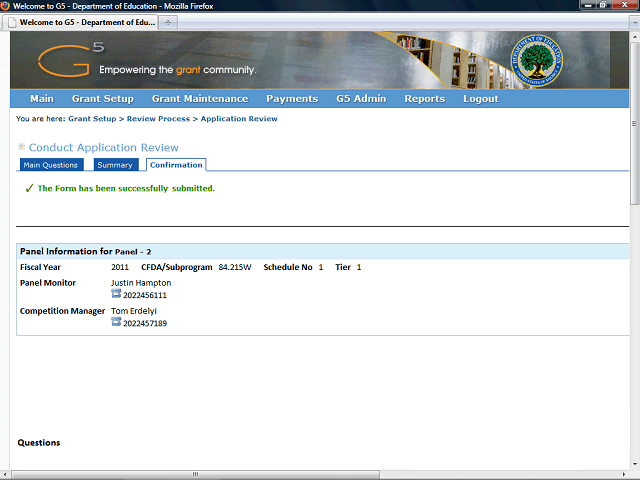Click the Firefox icon in title bar
Image resolution: width=640 pixels, height=480 pixels.
coord(5,6)
